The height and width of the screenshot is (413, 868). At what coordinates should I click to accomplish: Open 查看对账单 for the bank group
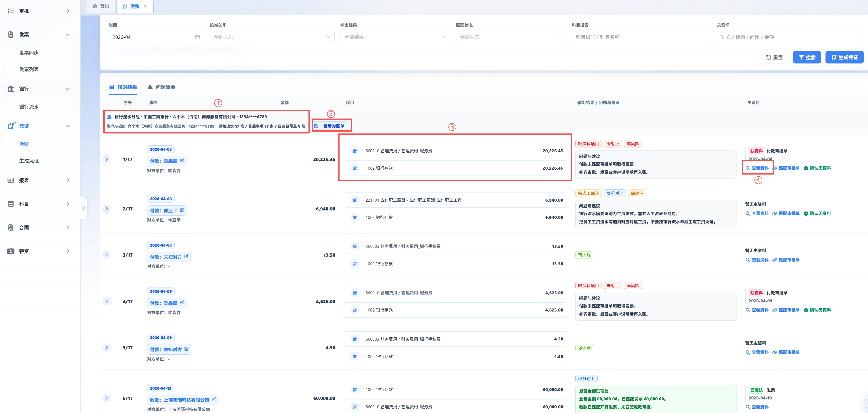click(330, 126)
